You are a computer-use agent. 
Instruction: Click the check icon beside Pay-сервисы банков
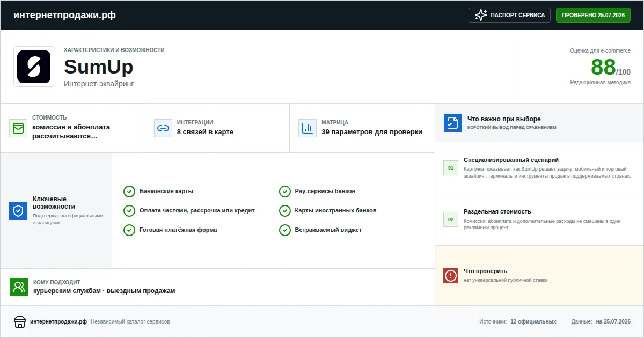(285, 192)
